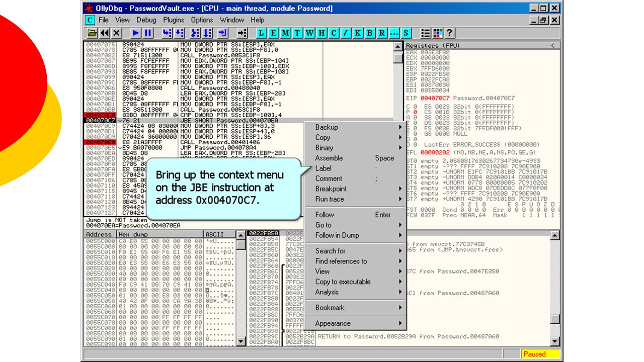Expand the Copy submenu

coord(355,137)
